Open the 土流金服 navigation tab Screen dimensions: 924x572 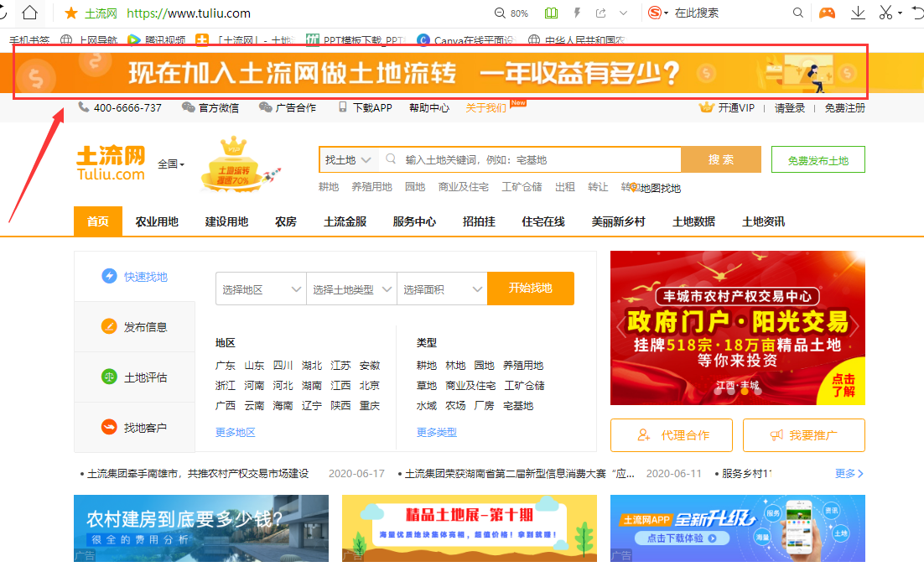click(345, 221)
